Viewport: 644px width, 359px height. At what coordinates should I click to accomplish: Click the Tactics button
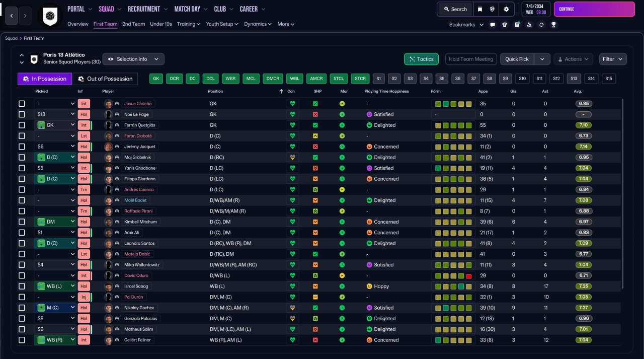(x=421, y=59)
